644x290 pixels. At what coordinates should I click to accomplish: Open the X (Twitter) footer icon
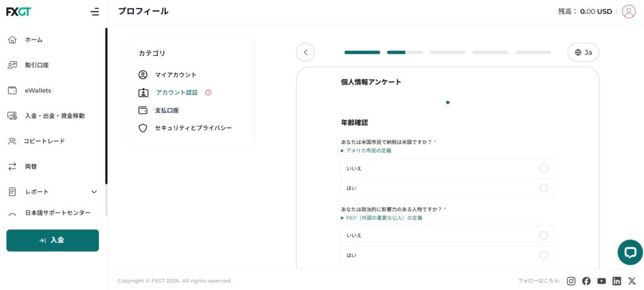tap(632, 281)
